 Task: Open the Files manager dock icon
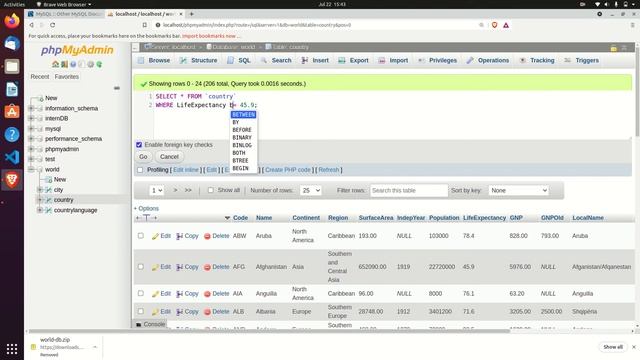pyautogui.click(x=12, y=66)
